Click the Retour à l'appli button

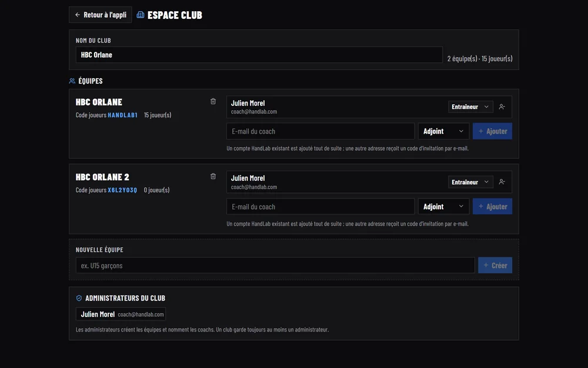(x=100, y=15)
